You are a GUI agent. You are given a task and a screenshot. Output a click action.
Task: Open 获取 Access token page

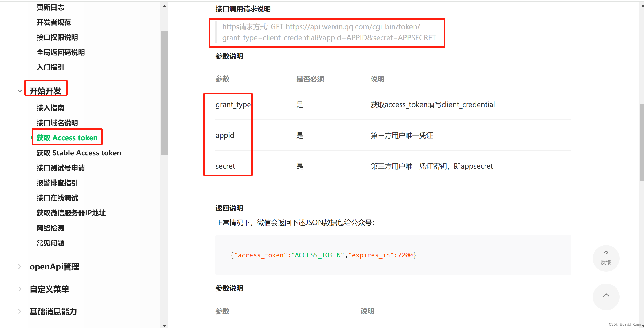click(x=67, y=138)
